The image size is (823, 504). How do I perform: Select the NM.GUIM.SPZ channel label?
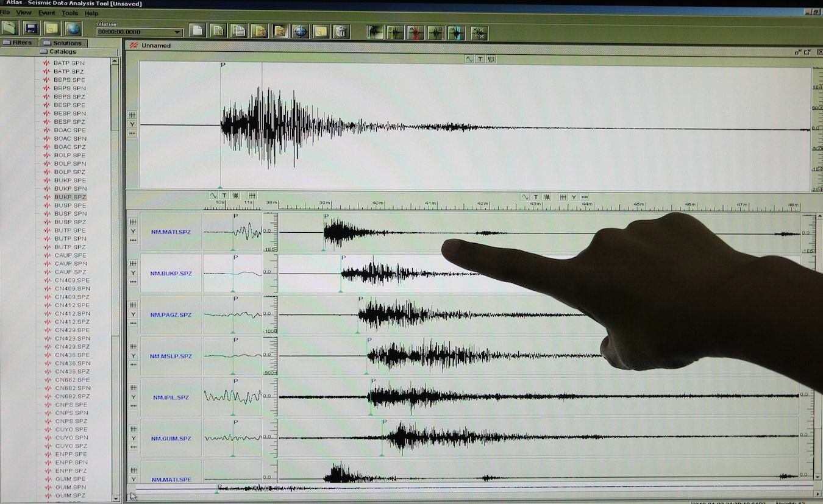(x=171, y=439)
